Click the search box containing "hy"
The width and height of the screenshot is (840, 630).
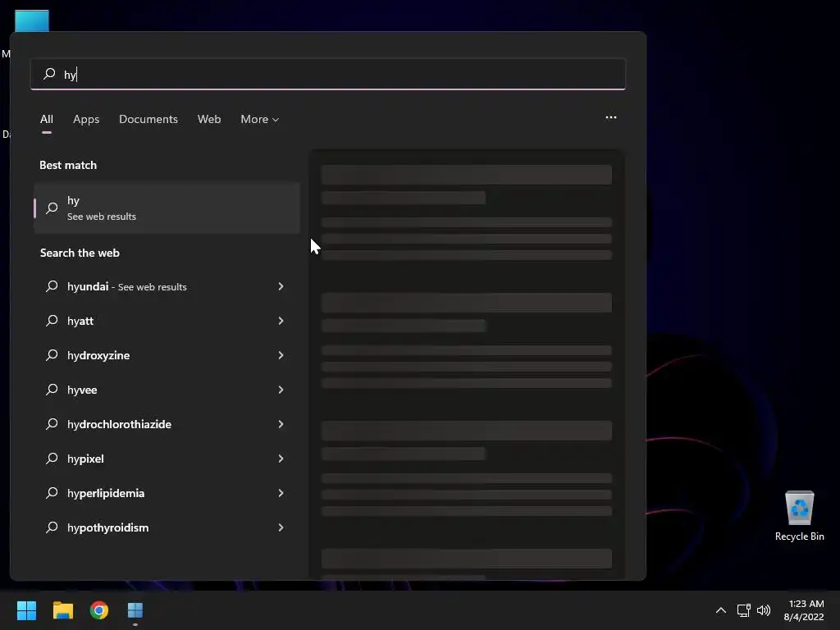(x=328, y=74)
